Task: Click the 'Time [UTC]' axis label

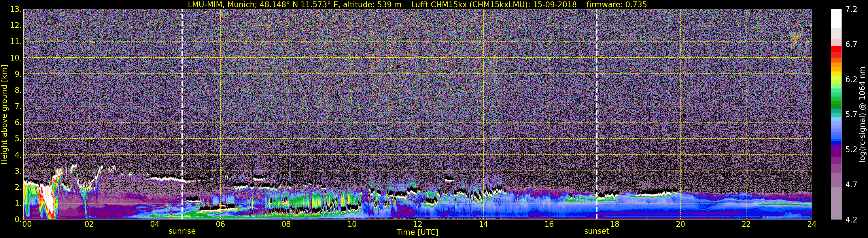Action: [x=417, y=232]
